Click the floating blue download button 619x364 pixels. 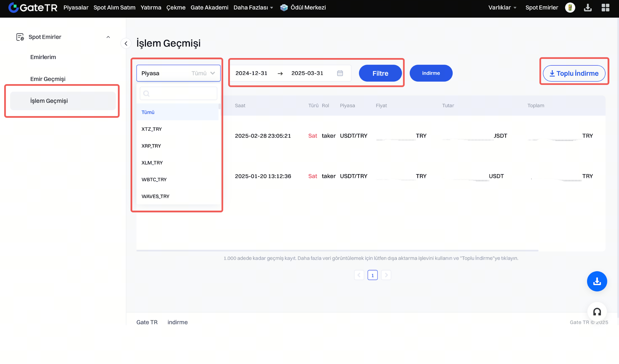pos(597,281)
